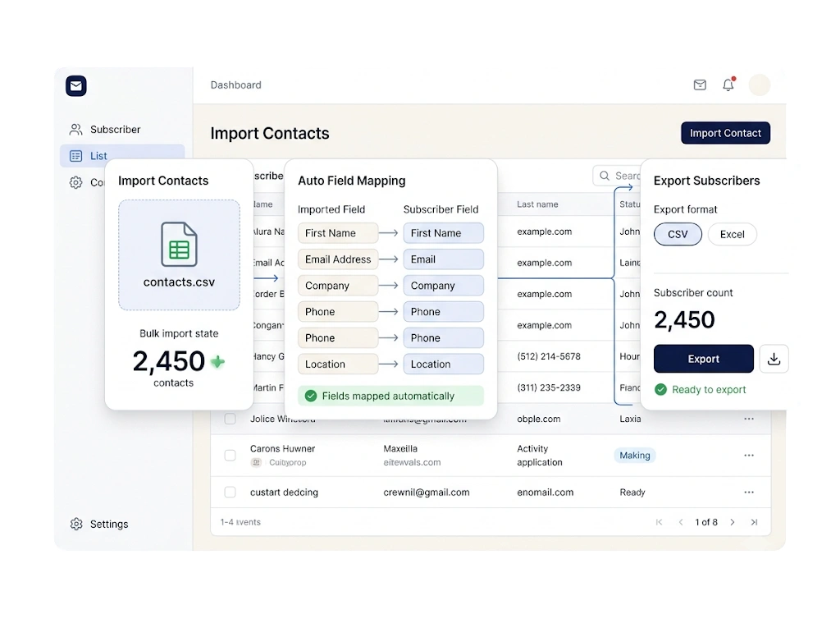Click the List icon in sidebar
Image resolution: width=840 pixels, height=628 pixels.
pyautogui.click(x=76, y=156)
